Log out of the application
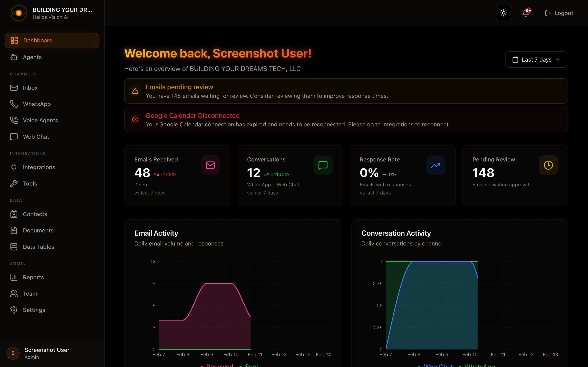This screenshot has height=367, width=588. pyautogui.click(x=559, y=13)
